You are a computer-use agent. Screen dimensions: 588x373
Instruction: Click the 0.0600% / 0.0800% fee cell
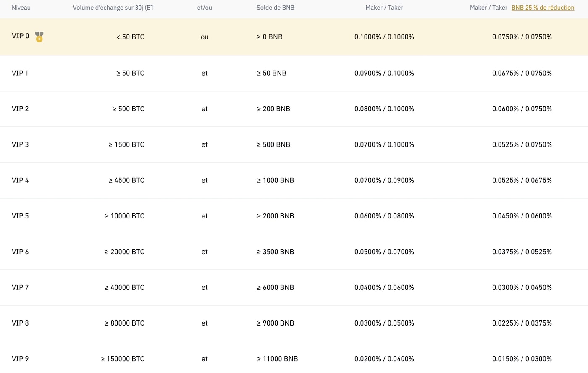384,216
